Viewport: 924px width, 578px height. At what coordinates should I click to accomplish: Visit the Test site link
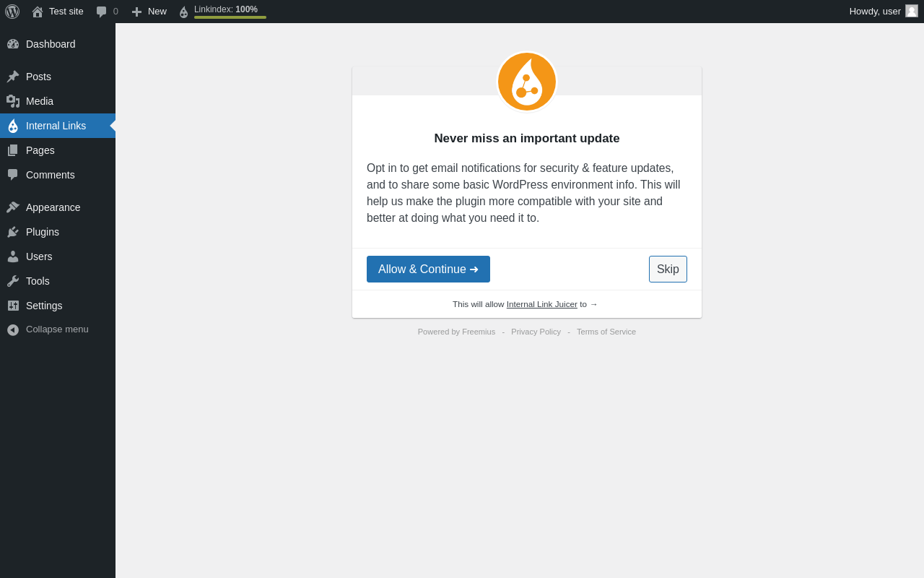pos(66,12)
